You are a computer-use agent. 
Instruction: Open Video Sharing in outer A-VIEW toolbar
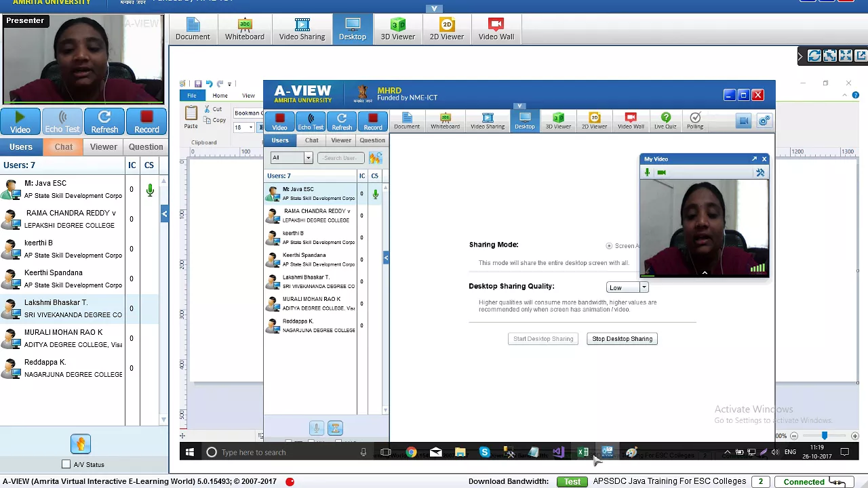click(302, 29)
